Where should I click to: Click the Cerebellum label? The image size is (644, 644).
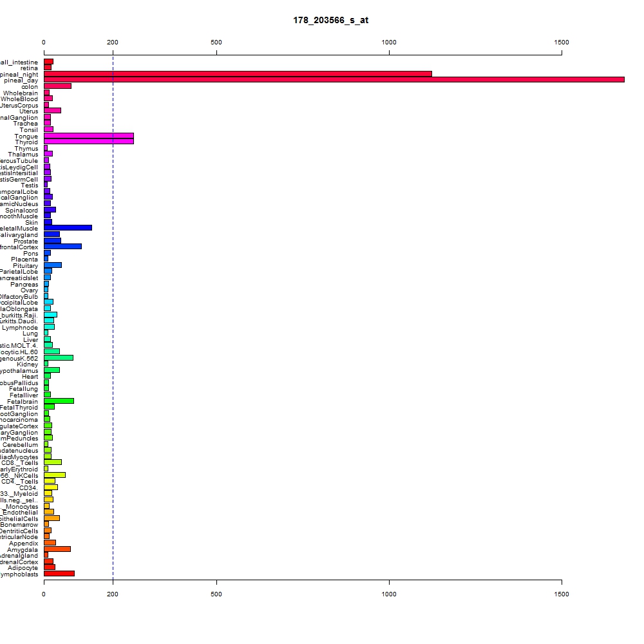[20, 445]
